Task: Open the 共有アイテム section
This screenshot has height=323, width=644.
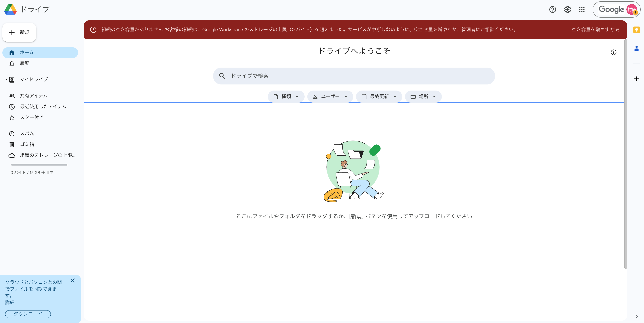Action: pos(33,95)
